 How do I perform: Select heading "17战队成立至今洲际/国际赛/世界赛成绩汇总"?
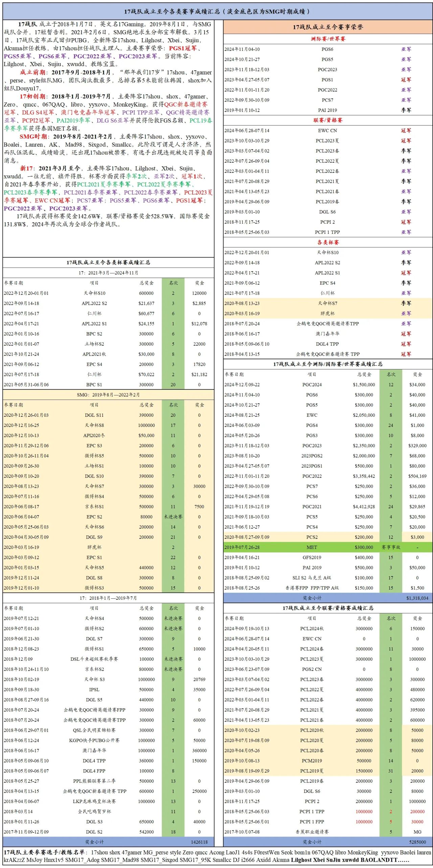point(328,364)
